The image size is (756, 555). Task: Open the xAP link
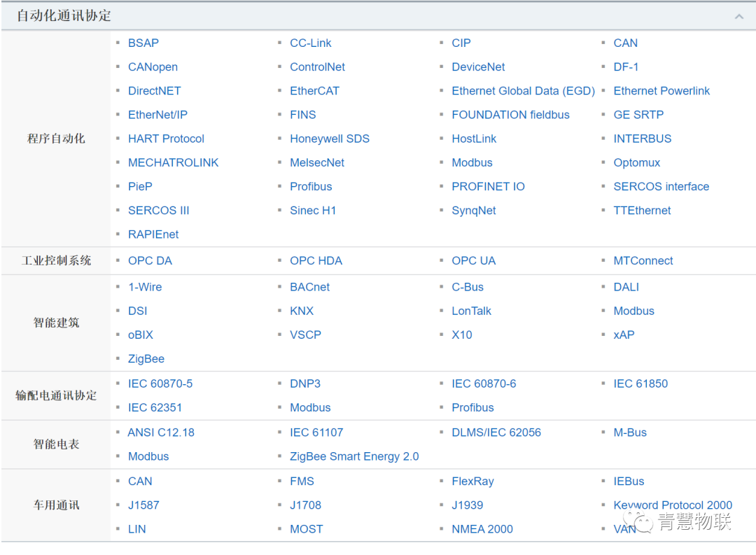pos(624,335)
